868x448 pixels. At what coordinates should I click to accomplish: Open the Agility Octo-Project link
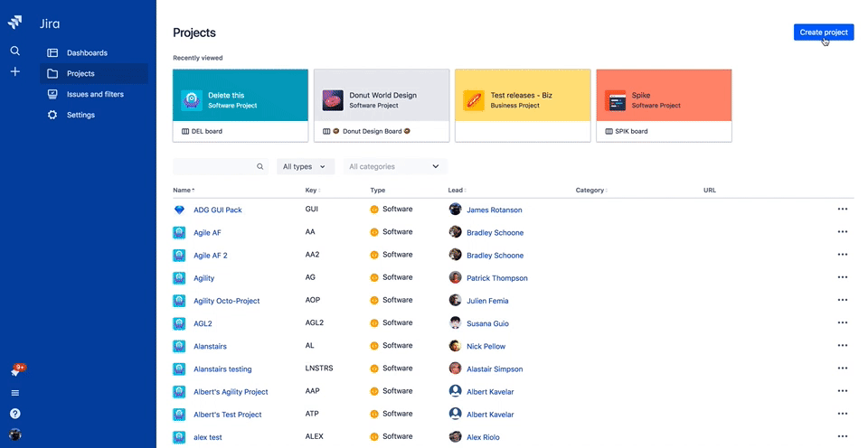(x=226, y=301)
